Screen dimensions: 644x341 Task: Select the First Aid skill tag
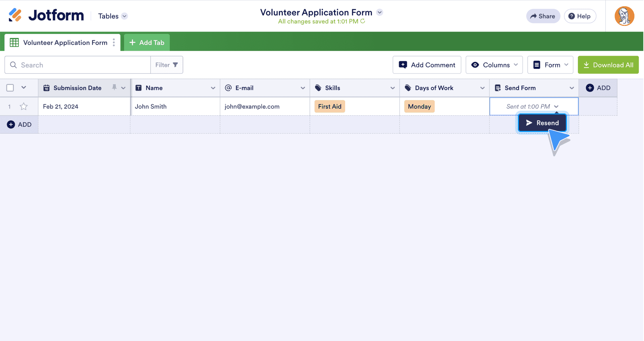tap(330, 106)
